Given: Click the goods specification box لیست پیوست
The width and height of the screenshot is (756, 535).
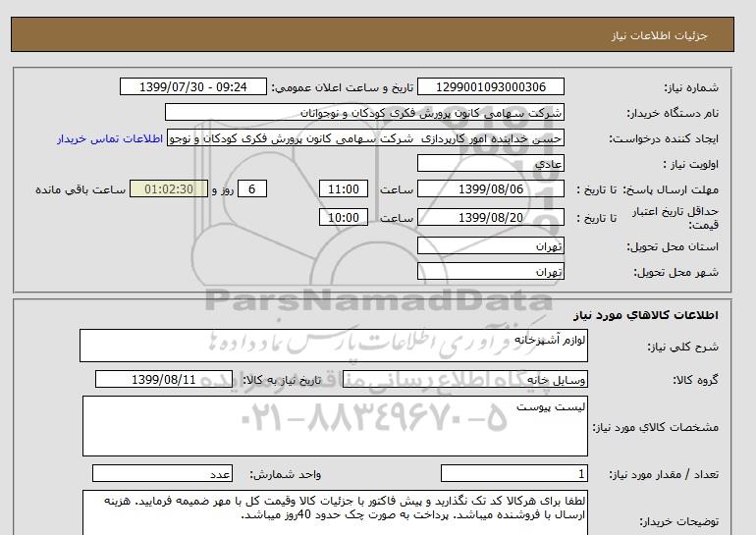Looking at the screenshot, I should click(335, 426).
